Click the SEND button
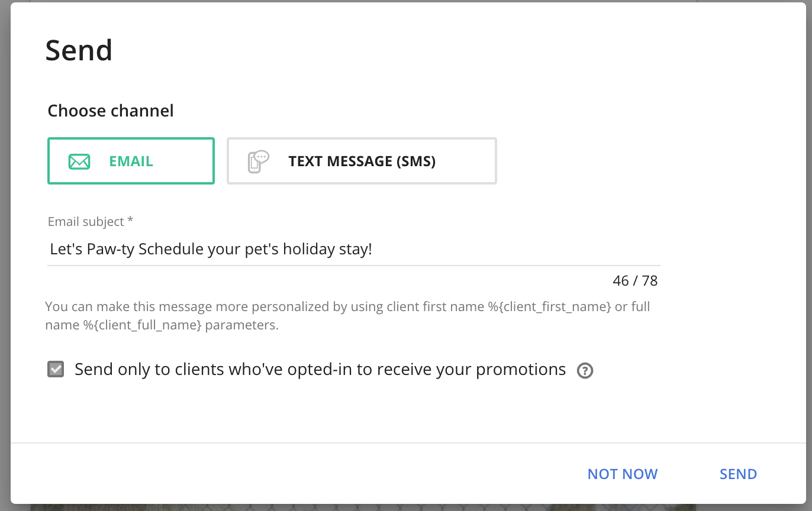The height and width of the screenshot is (511, 812). point(738,474)
